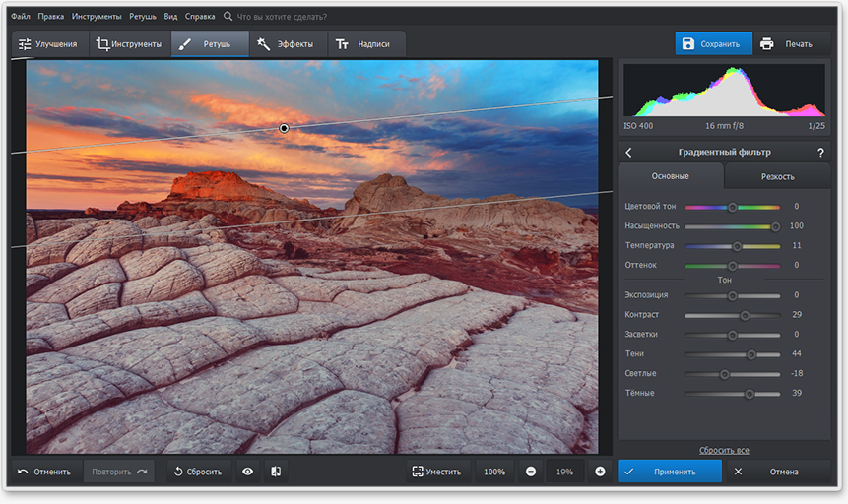Switch to the Ретушь toolbar tab
Screen dimensions: 848x504
(x=211, y=43)
